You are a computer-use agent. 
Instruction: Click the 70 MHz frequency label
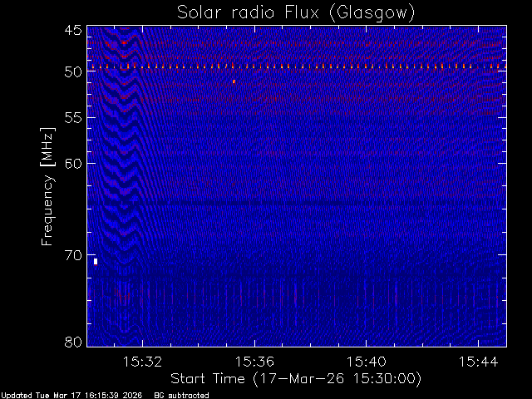(x=73, y=255)
